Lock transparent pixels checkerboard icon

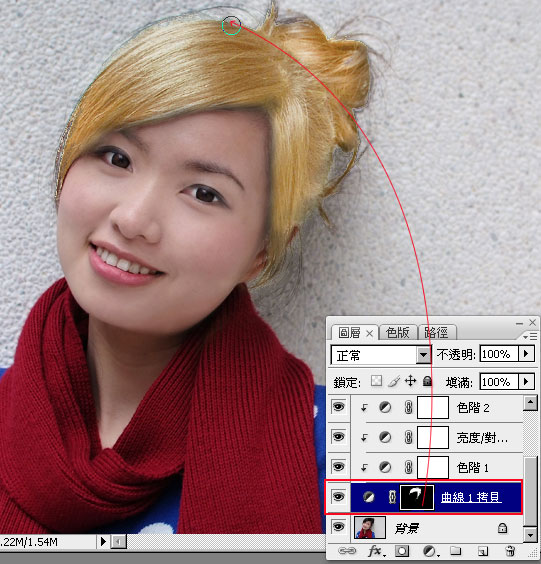[376, 381]
